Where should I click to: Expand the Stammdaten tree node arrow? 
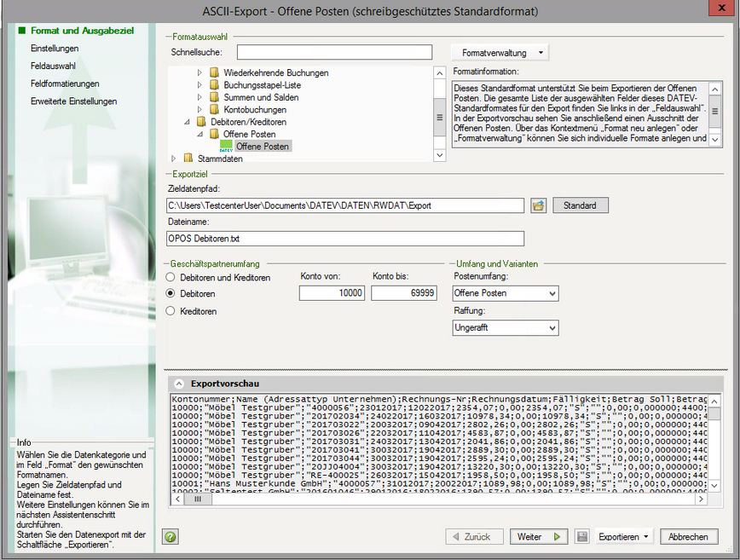point(174,159)
